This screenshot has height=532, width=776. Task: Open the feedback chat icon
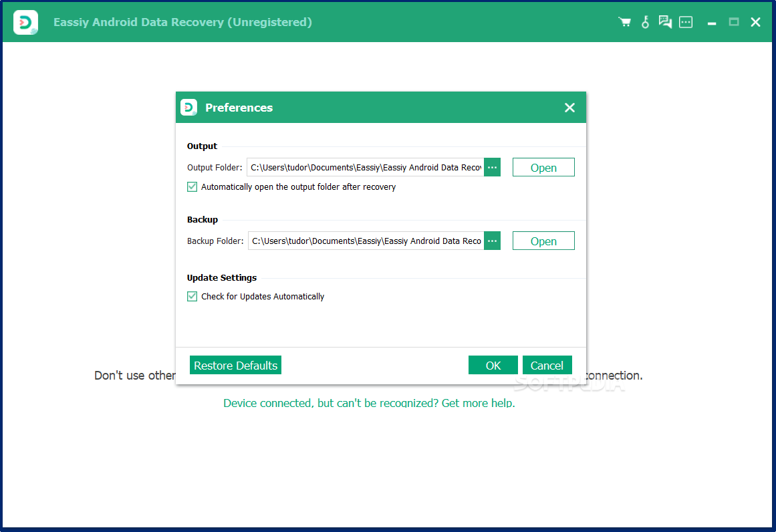[665, 22]
